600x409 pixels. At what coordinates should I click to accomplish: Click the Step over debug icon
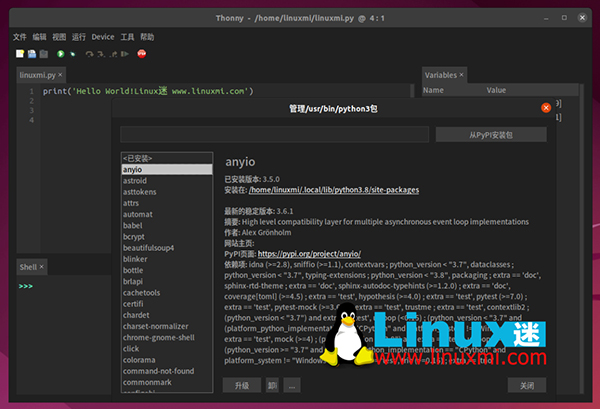click(x=87, y=53)
